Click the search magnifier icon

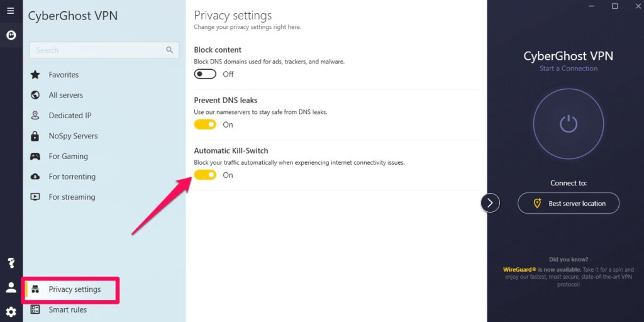click(x=170, y=50)
